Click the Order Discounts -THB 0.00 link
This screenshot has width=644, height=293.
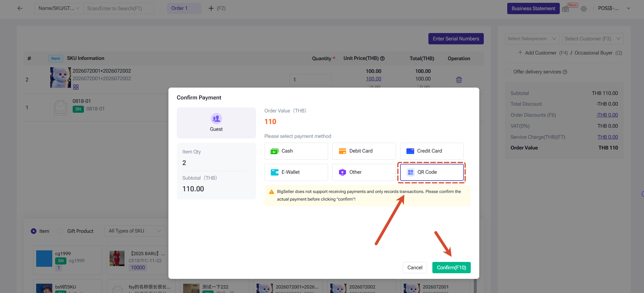coord(607,115)
